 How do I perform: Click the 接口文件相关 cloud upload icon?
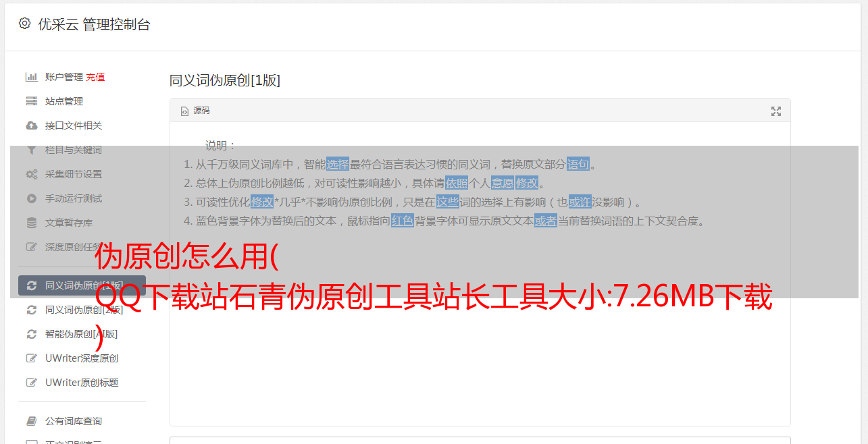pos(31,126)
